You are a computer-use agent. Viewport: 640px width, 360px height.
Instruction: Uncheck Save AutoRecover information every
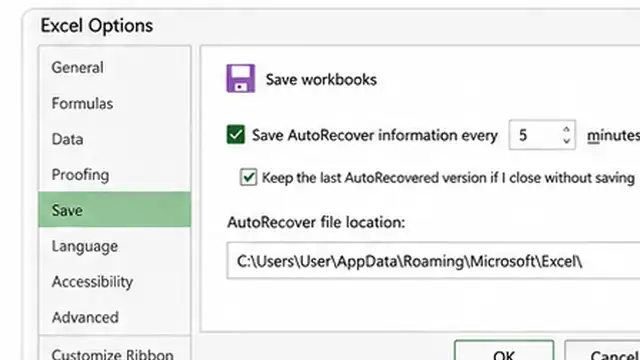(x=236, y=135)
